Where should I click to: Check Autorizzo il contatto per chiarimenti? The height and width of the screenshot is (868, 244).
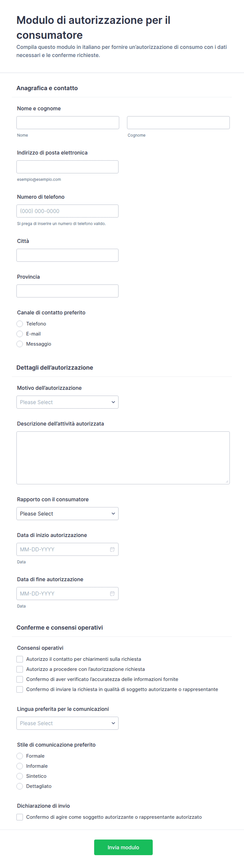[x=20, y=659]
